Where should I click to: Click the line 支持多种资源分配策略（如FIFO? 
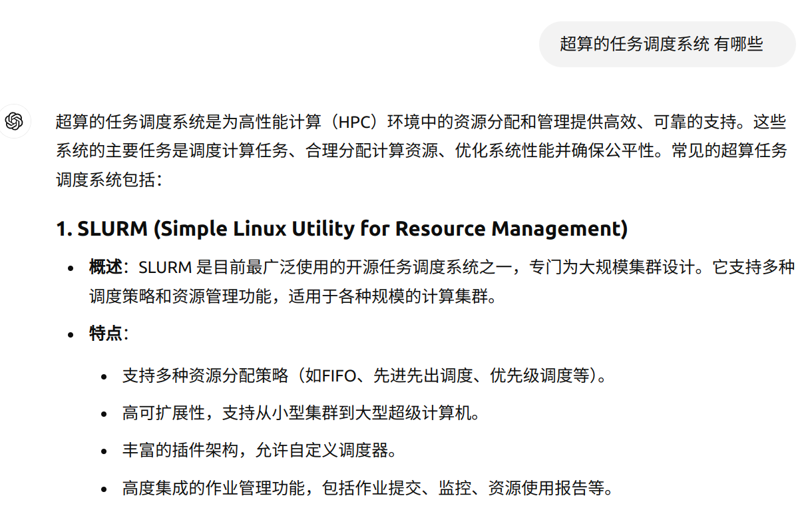tap(365, 376)
